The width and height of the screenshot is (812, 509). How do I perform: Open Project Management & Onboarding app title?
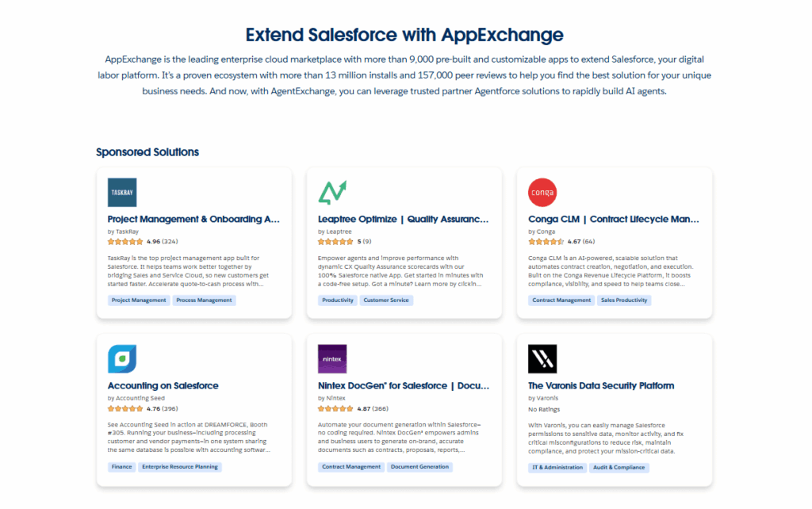193,220
